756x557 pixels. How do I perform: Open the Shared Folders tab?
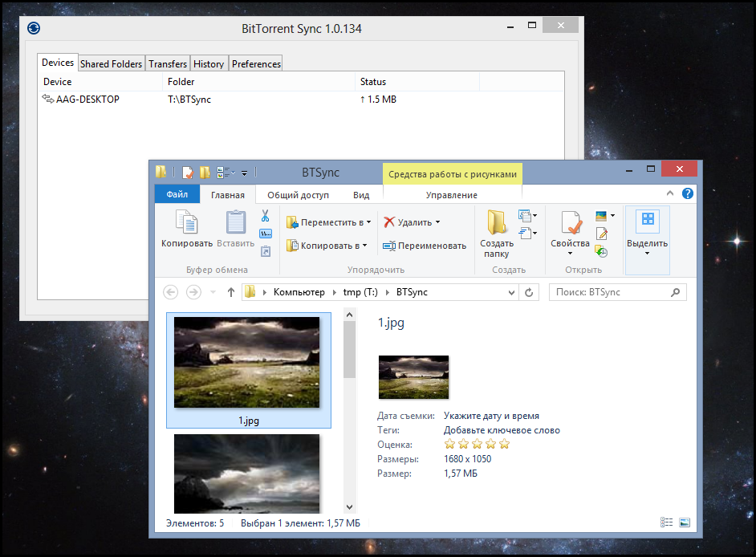tap(111, 64)
